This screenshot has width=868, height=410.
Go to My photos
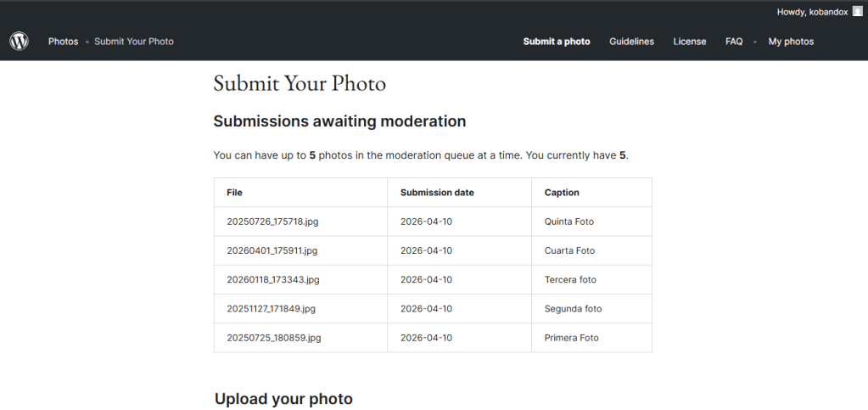[791, 42]
